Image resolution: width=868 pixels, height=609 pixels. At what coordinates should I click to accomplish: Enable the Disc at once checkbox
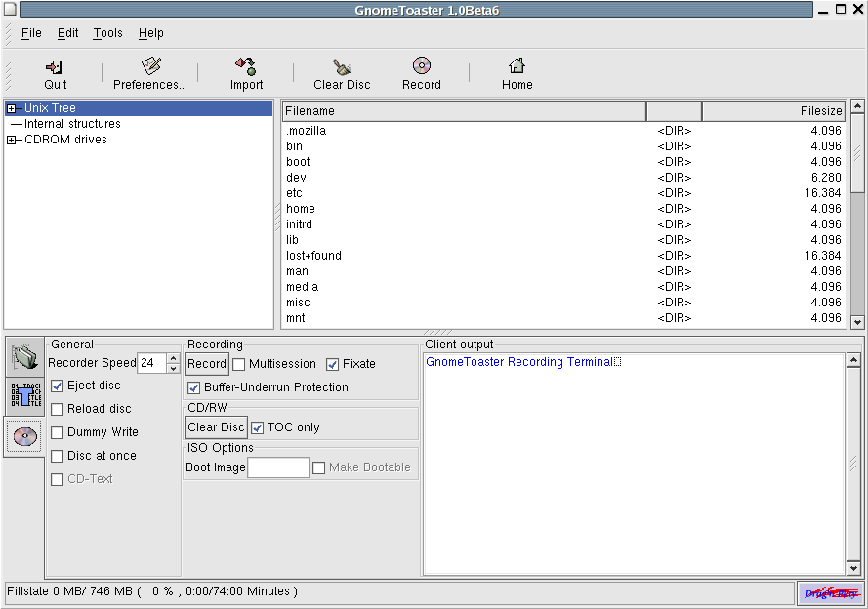[57, 456]
